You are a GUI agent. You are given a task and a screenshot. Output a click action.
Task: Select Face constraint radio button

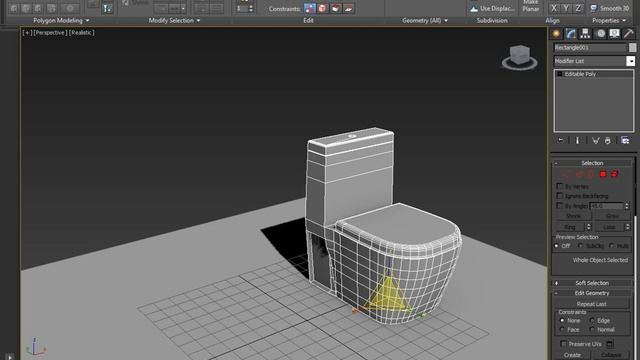tap(562, 329)
